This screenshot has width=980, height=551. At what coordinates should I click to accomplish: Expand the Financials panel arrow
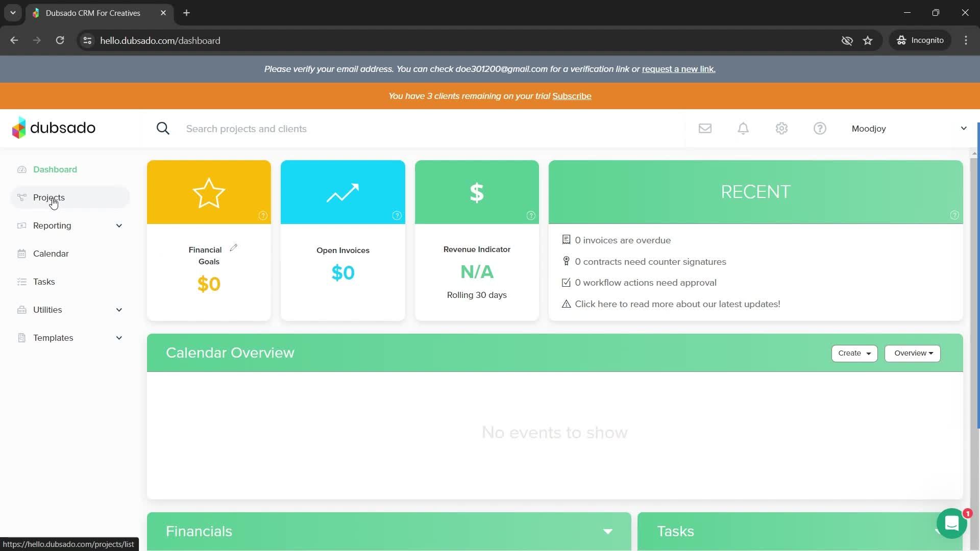(x=607, y=532)
